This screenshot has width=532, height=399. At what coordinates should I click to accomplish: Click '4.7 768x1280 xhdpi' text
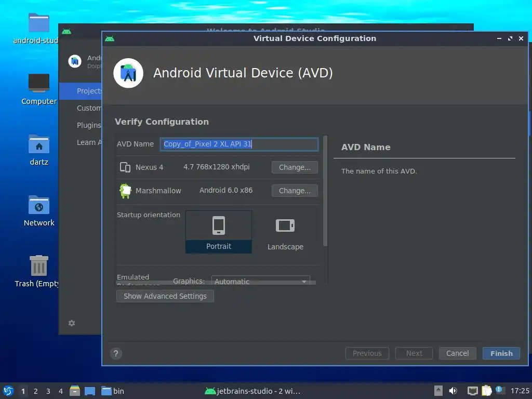(x=217, y=167)
